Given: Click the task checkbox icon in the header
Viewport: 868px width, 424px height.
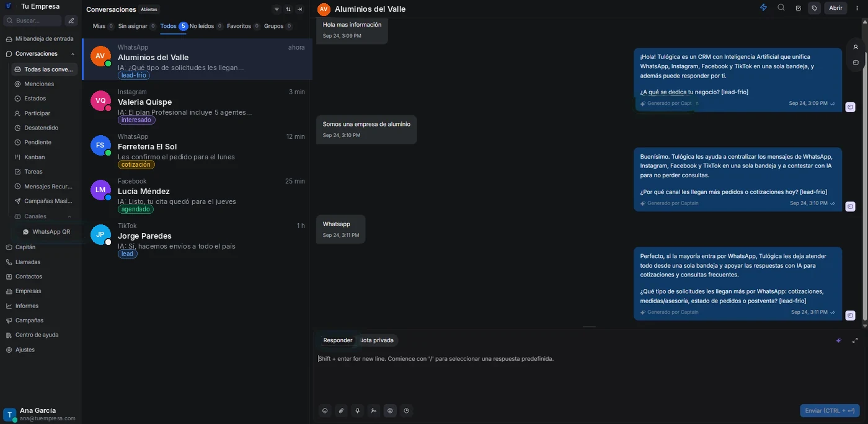Looking at the screenshot, I should [798, 8].
